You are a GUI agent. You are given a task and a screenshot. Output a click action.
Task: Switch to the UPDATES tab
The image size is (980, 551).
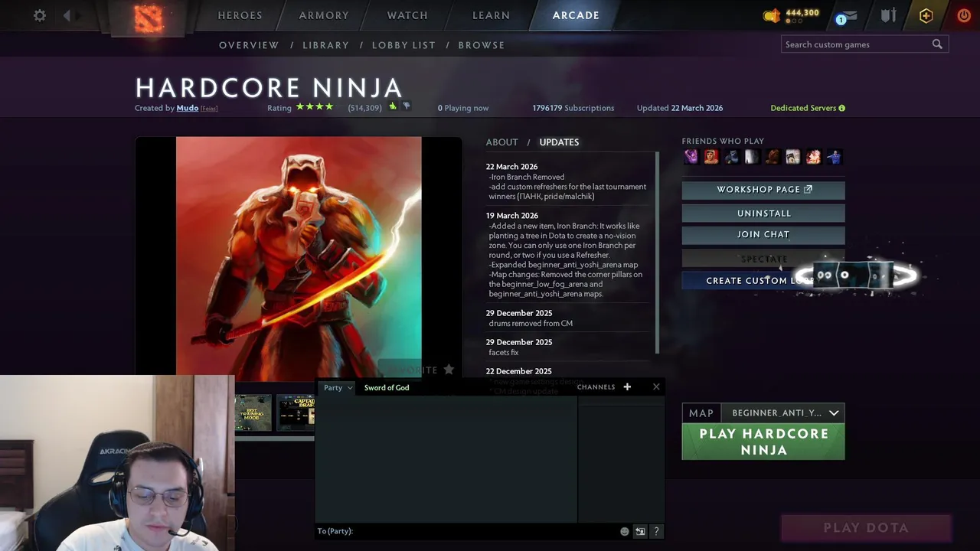pyautogui.click(x=559, y=142)
